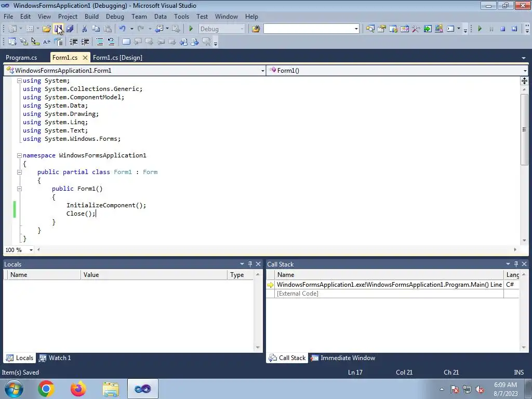Pin the Call Stack panel with auto-hide icon

[516, 264]
